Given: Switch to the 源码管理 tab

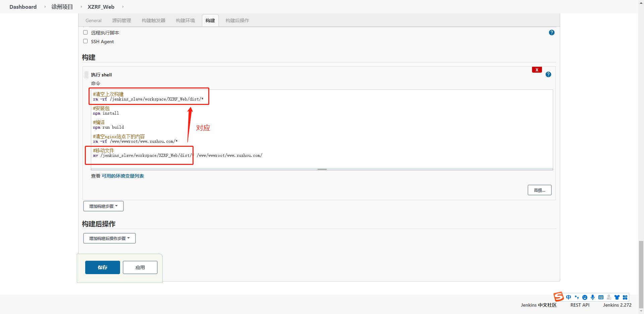Looking at the screenshot, I should tap(121, 20).
